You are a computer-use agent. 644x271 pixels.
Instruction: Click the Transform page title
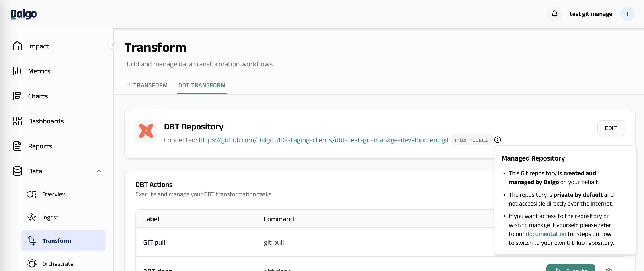click(x=155, y=47)
